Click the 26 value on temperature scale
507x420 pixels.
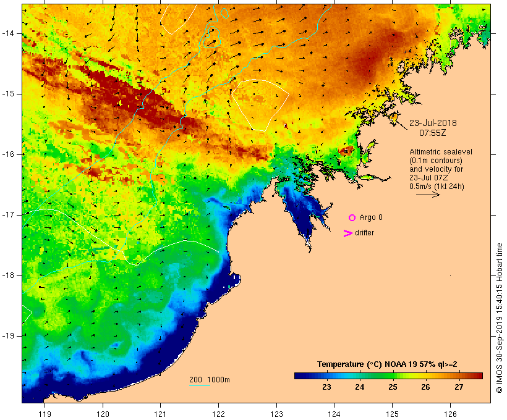click(x=425, y=387)
